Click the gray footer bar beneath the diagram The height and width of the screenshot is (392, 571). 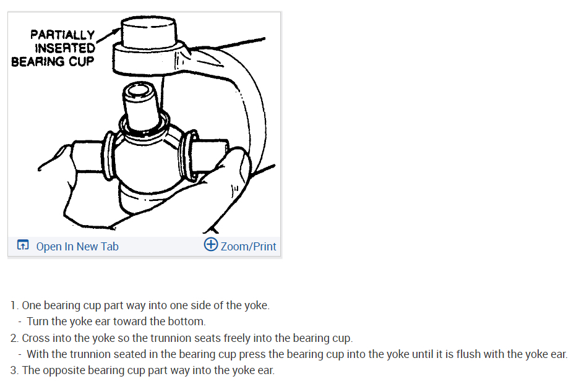click(144, 246)
